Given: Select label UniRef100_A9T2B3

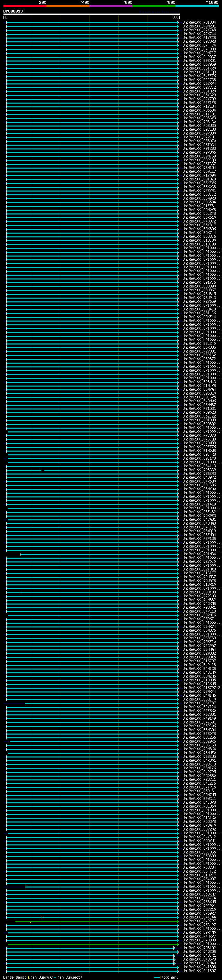Looking at the screenshot, I should click(x=199, y=148).
